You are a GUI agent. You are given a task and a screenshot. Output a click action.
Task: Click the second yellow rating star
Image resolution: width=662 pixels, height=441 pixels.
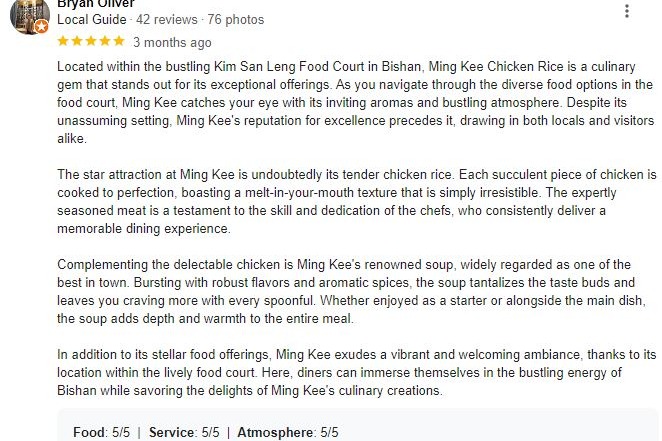click(77, 41)
